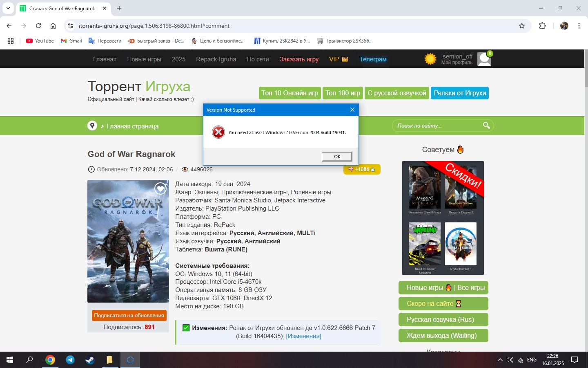Click OK in Version Not Supported dialog
This screenshot has height=368, width=588.
337,157
